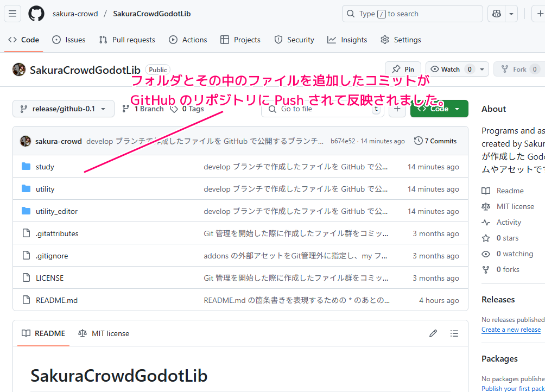Switch to the Pull requests tab
Viewport: 545px width, 392px height.
pyautogui.click(x=127, y=40)
